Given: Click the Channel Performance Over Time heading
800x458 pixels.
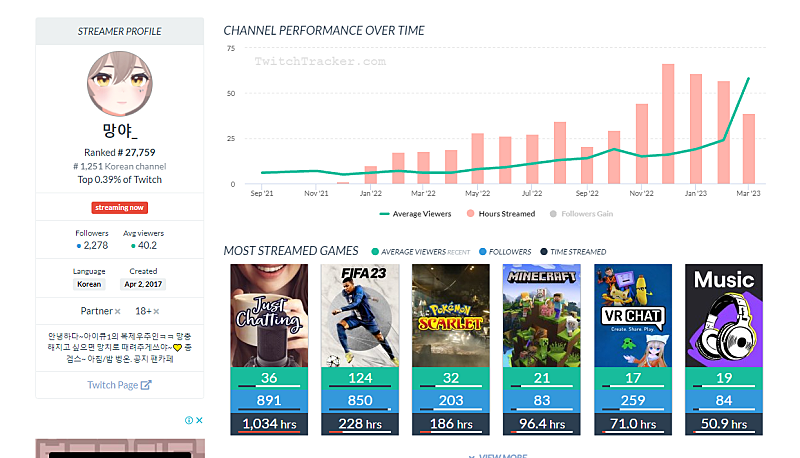Looking at the screenshot, I should tap(324, 31).
